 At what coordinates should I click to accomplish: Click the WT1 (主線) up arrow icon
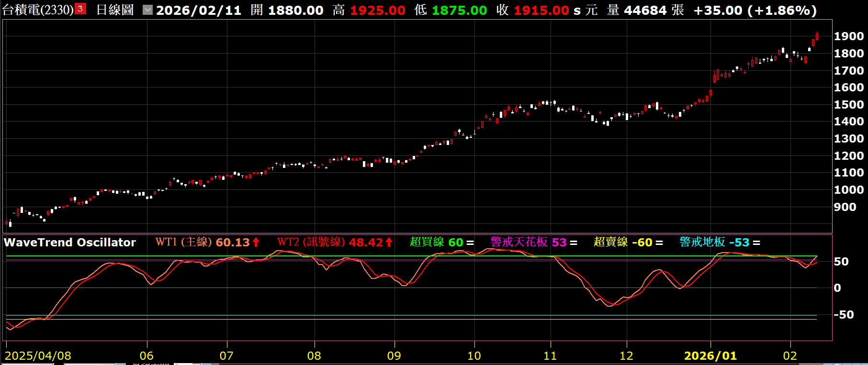coord(256,243)
